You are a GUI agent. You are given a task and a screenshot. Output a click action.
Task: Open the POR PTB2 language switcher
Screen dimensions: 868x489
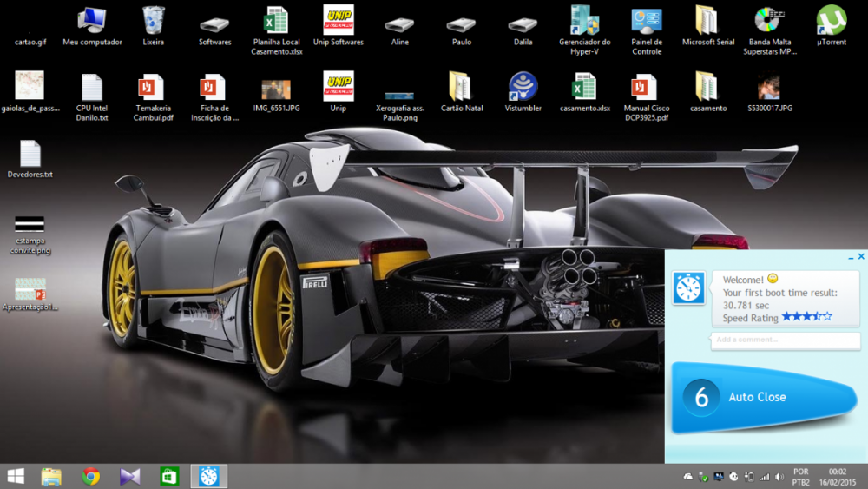(x=801, y=476)
